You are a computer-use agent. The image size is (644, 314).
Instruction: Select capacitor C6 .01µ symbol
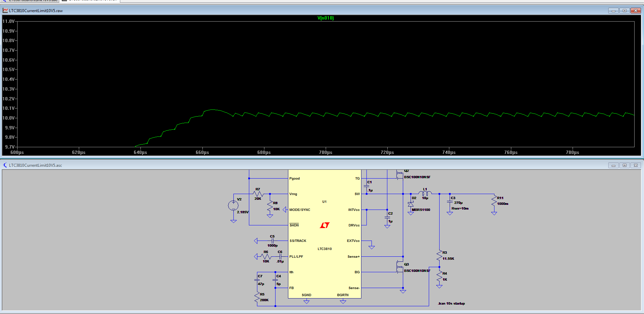pos(280,257)
